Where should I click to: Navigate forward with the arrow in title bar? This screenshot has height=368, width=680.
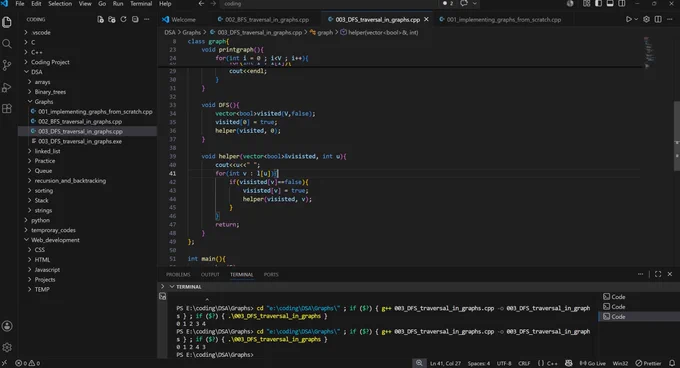(213, 3)
